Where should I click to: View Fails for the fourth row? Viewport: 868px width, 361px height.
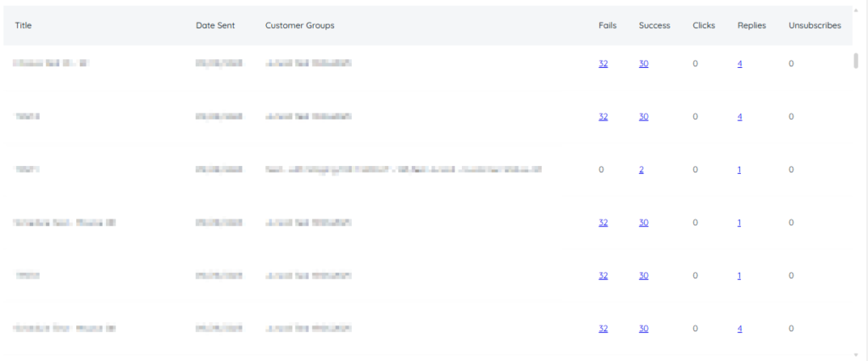pyautogui.click(x=603, y=223)
